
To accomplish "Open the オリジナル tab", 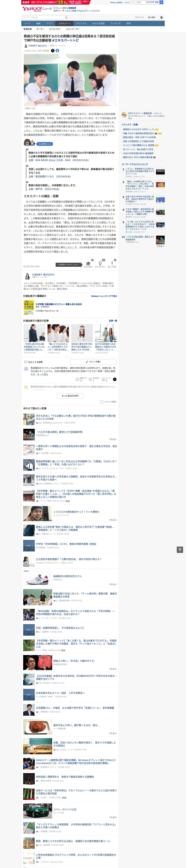I will tap(81, 24).
